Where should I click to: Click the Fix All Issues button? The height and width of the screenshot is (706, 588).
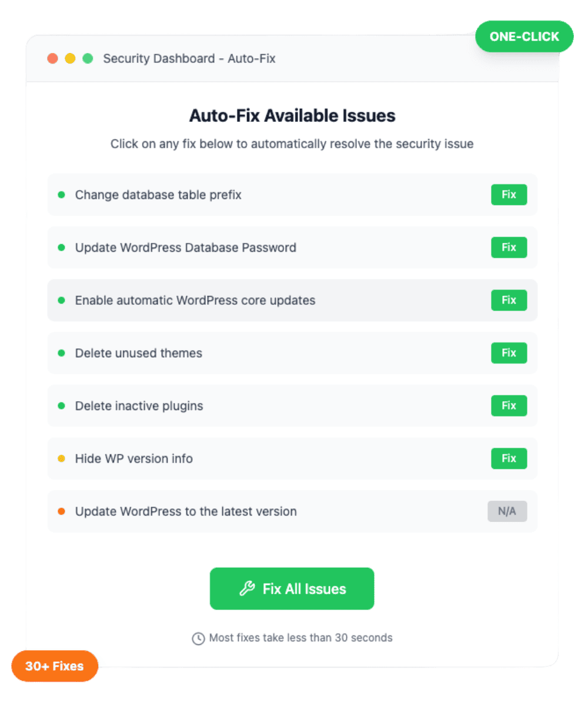[x=292, y=589]
